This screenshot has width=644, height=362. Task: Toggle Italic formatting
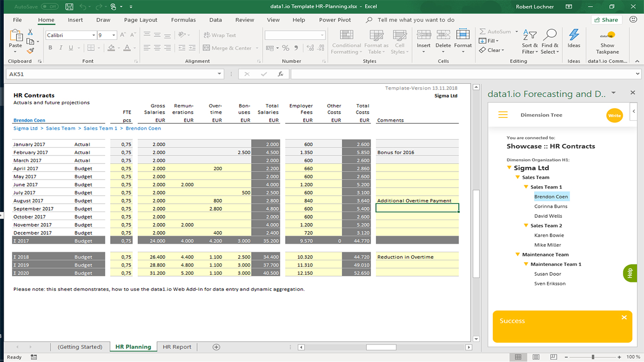pos(61,48)
